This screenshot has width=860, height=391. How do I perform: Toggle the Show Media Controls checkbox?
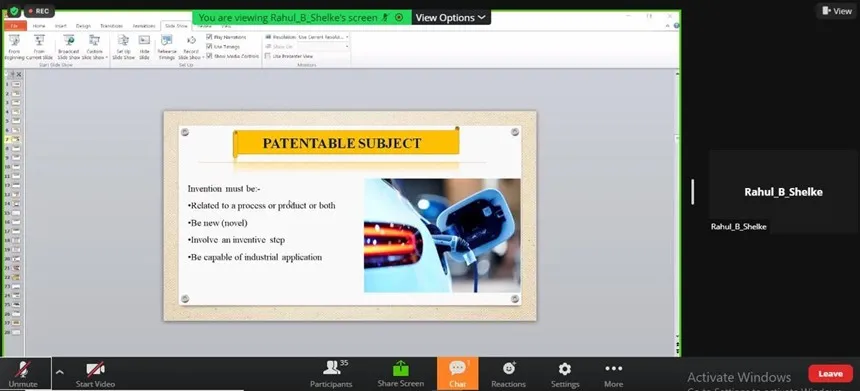click(x=209, y=55)
